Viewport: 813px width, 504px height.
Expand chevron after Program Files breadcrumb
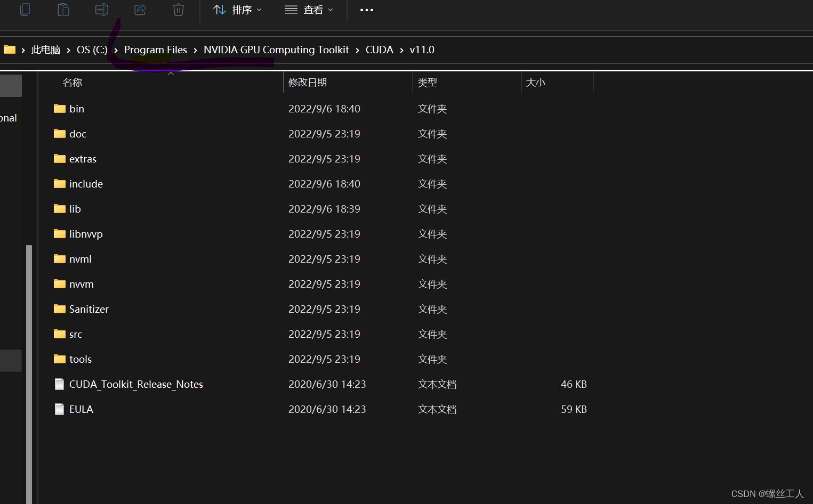click(195, 50)
